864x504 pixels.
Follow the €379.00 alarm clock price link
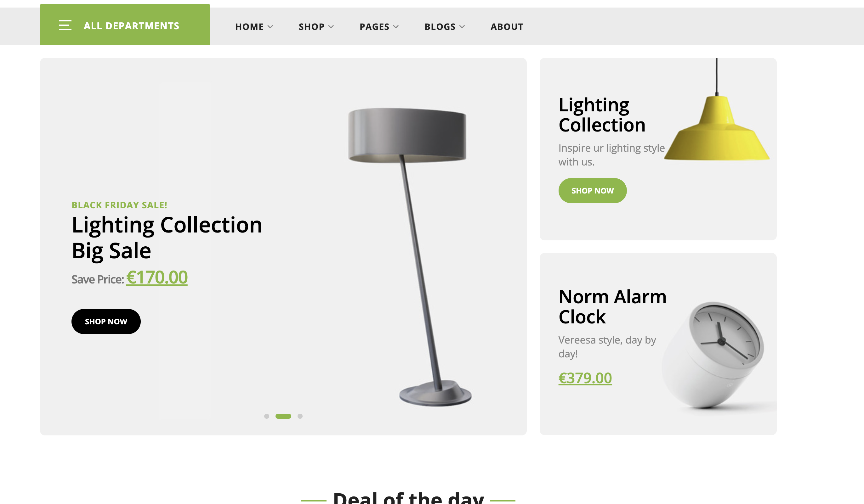(585, 378)
